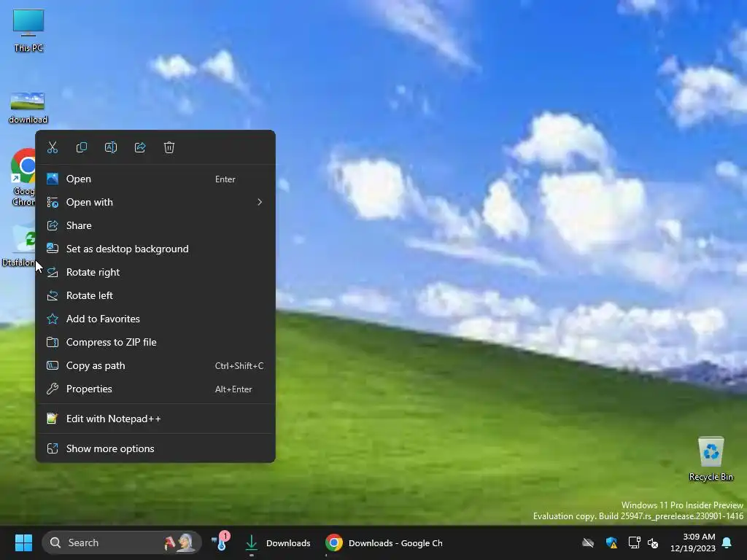The width and height of the screenshot is (747, 560).
Task: Select the Share menu entry
Action: 155,226
